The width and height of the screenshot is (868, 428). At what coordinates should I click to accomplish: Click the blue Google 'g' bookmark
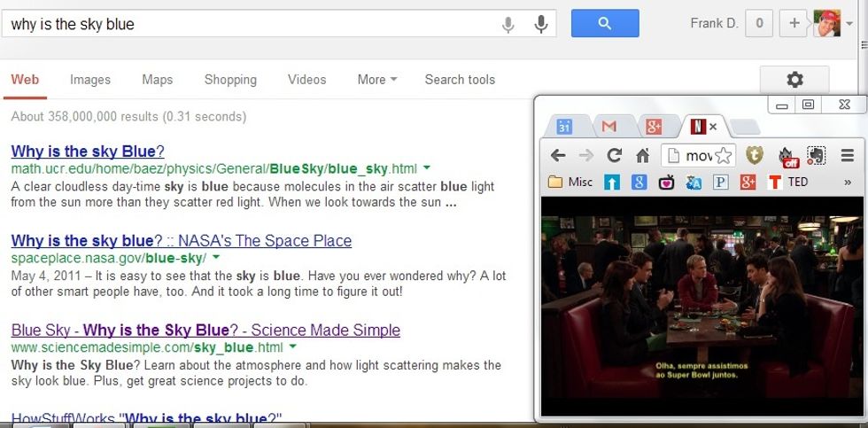639,183
